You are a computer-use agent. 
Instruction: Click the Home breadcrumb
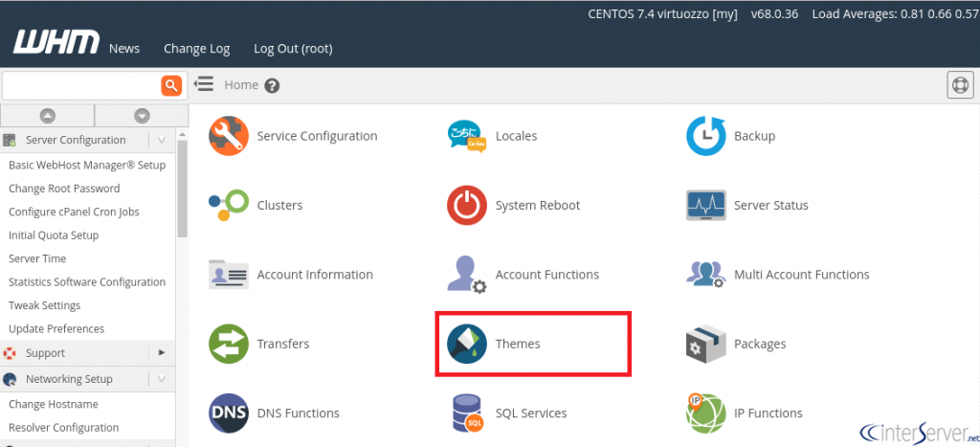point(241,84)
